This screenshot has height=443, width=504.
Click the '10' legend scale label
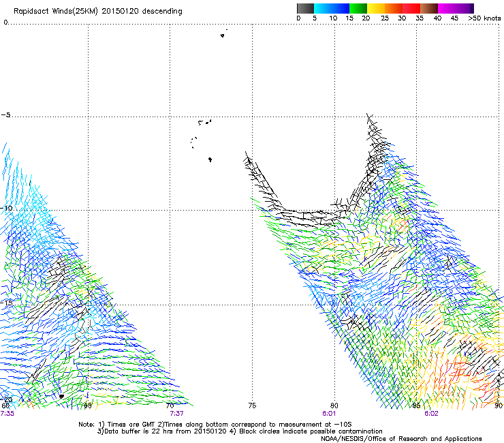[x=333, y=18]
